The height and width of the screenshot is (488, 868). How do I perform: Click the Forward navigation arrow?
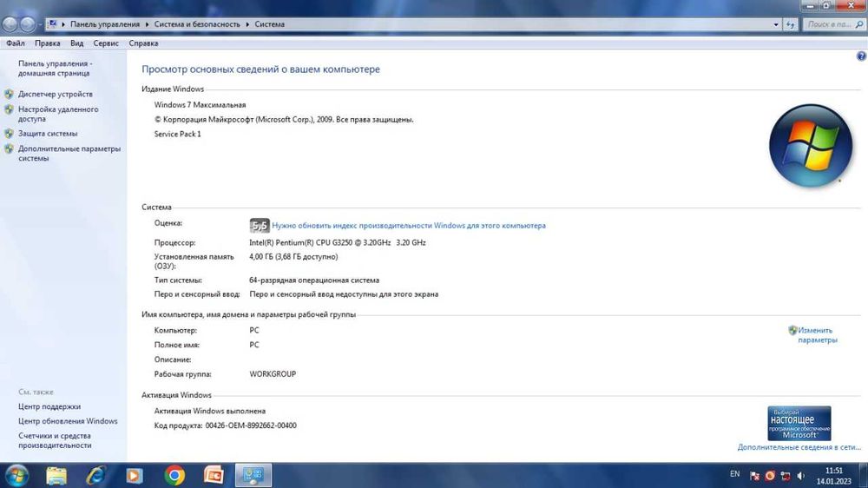pyautogui.click(x=27, y=24)
